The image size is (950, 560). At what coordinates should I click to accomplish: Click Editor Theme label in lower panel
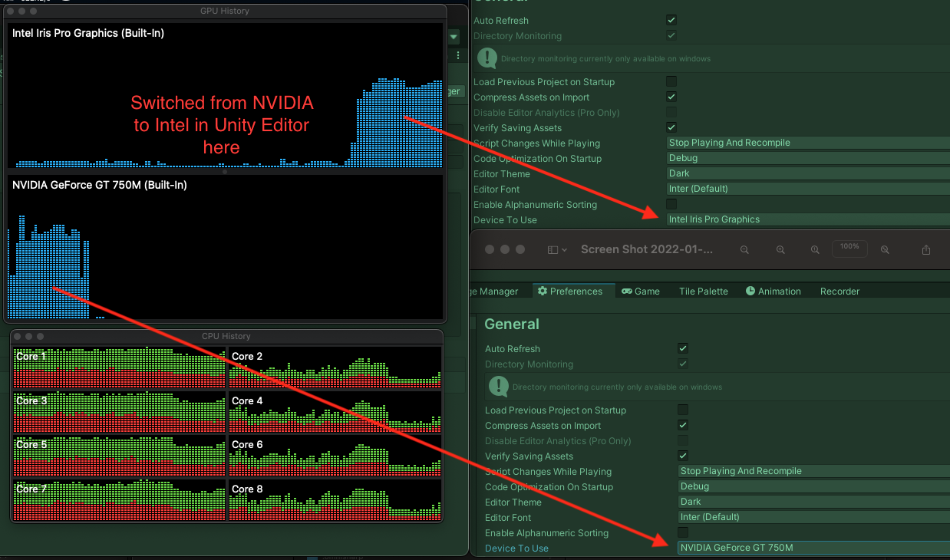click(x=513, y=502)
